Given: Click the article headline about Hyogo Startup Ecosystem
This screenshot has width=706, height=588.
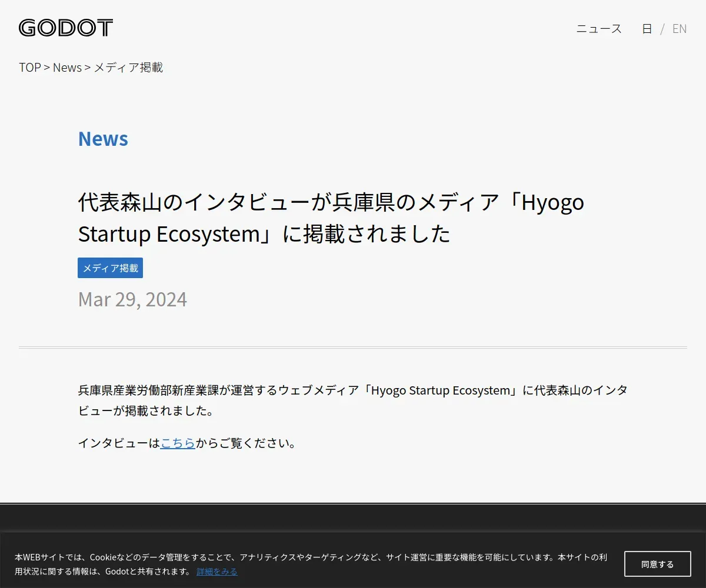Looking at the screenshot, I should (x=331, y=218).
